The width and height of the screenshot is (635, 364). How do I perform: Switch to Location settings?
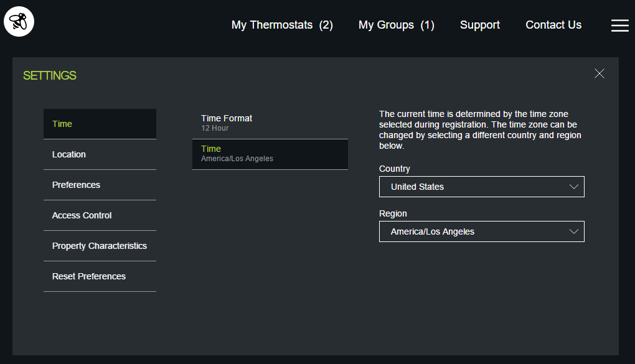pyautogui.click(x=100, y=154)
